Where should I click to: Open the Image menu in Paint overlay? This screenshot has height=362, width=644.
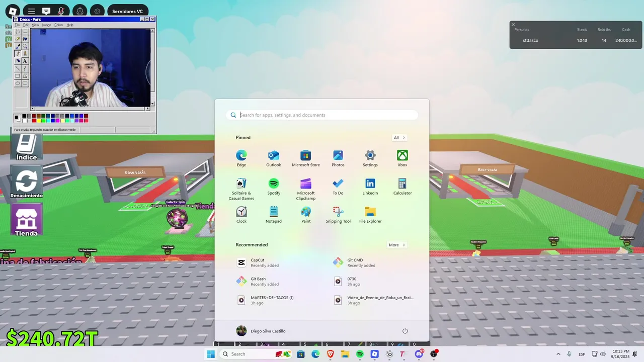(x=47, y=25)
